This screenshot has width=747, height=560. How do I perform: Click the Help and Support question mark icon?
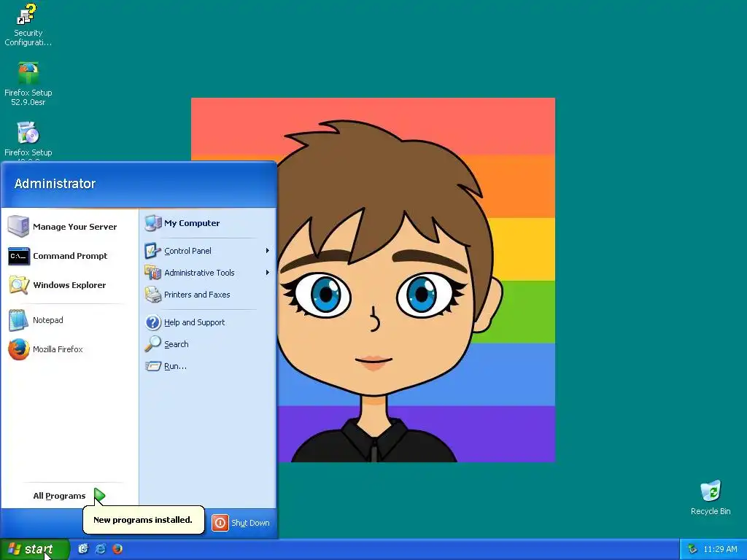tap(153, 322)
